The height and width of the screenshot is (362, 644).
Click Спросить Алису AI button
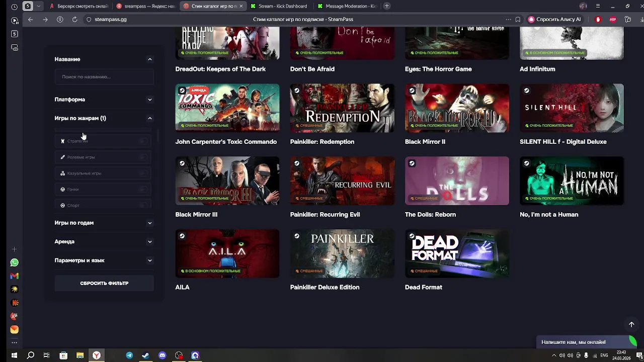point(554,19)
